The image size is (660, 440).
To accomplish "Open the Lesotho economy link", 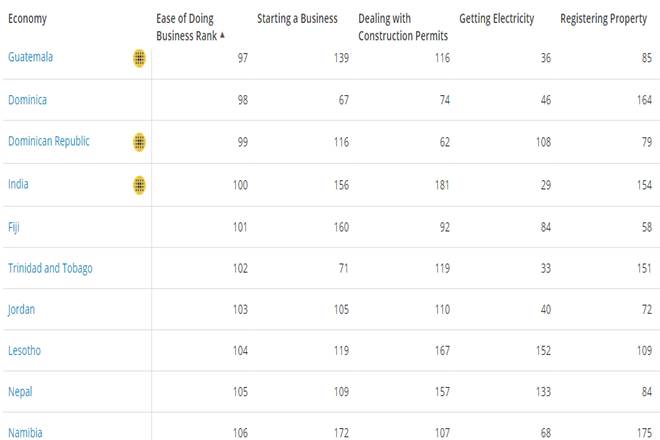I will tap(24, 350).
